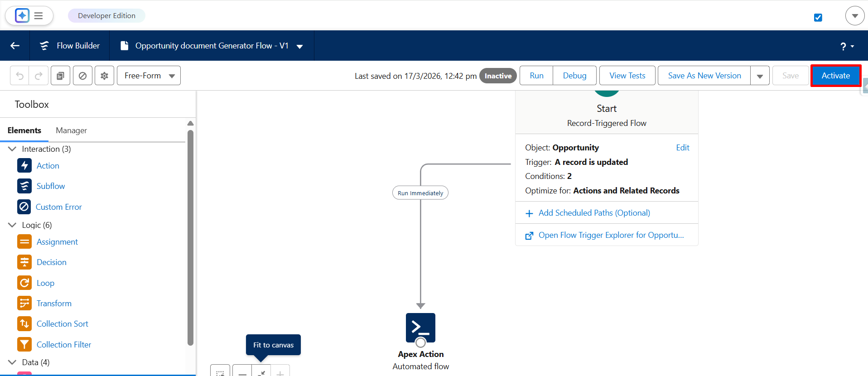Select the Apex Action node on canvas
This screenshot has width=868, height=376.
pyautogui.click(x=420, y=328)
